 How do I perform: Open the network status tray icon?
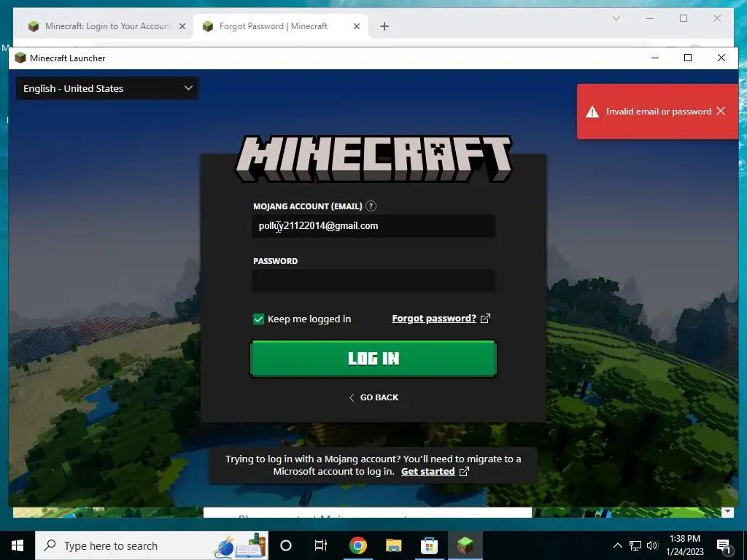(635, 545)
